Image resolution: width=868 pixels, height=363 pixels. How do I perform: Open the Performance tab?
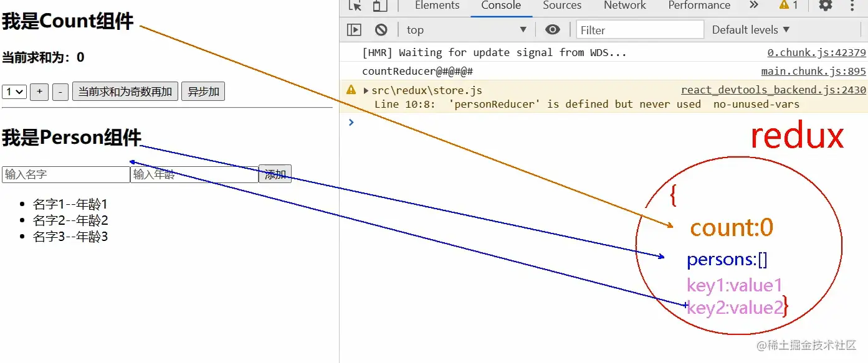coord(699,6)
